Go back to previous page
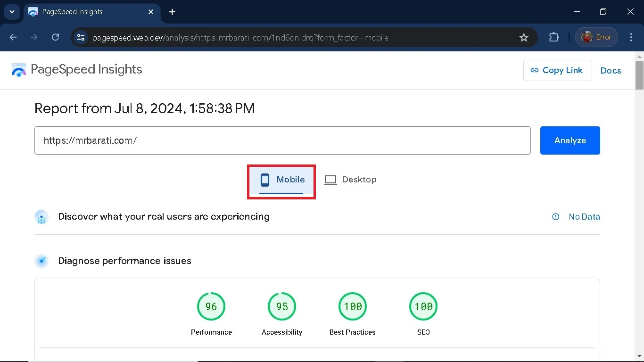 [13, 37]
